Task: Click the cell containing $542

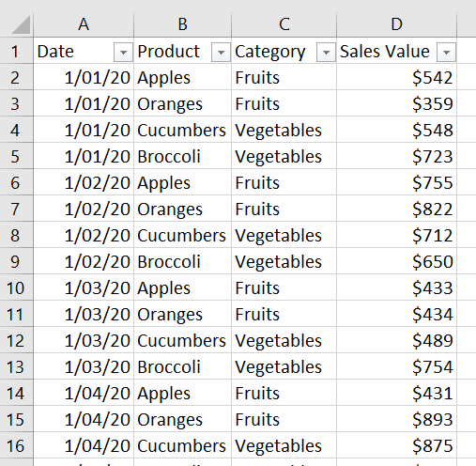Action: 397,77
